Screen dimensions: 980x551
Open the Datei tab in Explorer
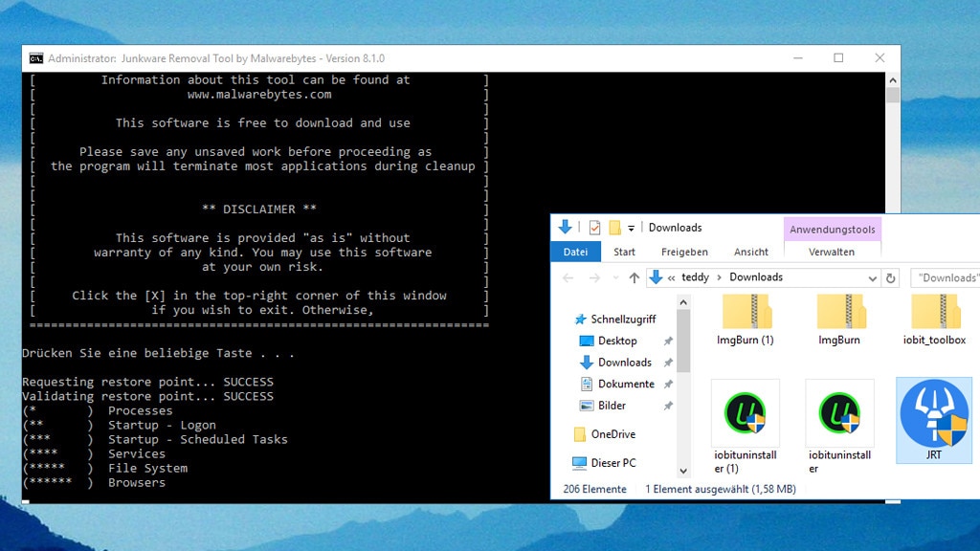575,252
